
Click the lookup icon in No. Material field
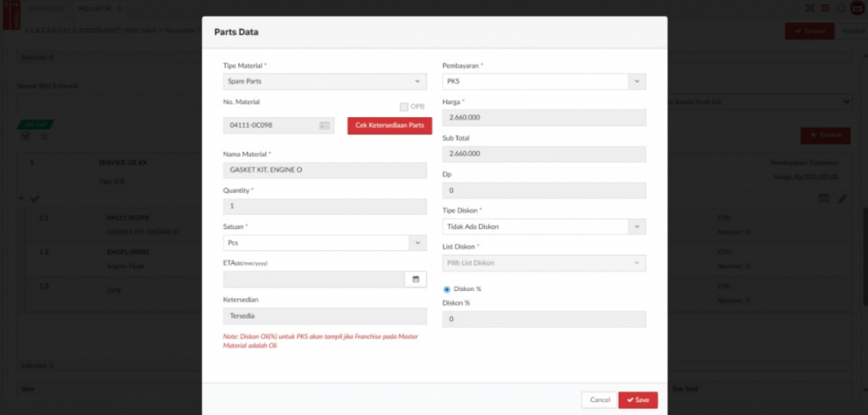coord(324,126)
